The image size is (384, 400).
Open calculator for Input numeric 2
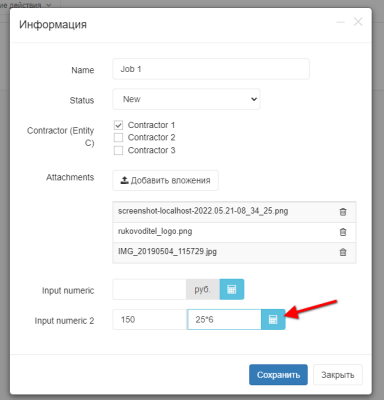[x=273, y=319]
